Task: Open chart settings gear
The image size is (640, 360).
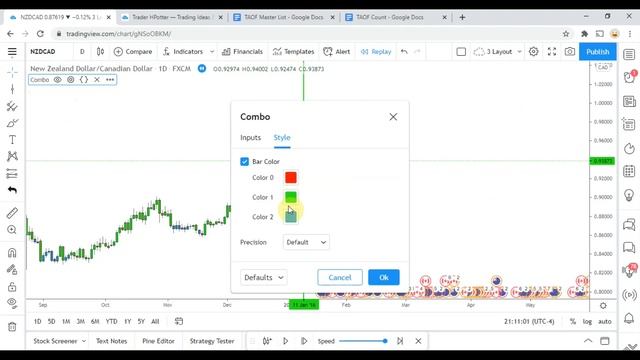Action: (x=533, y=52)
